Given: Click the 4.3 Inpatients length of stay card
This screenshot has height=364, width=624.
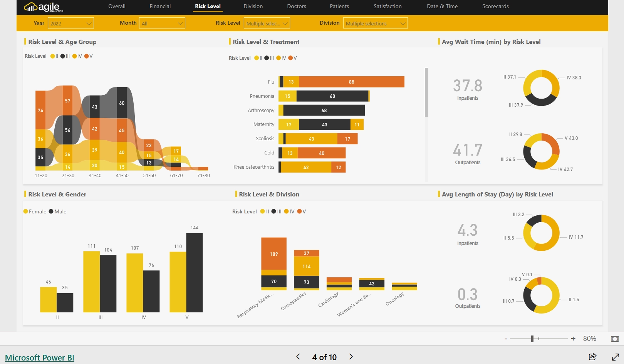Looking at the screenshot, I should [x=468, y=234].
